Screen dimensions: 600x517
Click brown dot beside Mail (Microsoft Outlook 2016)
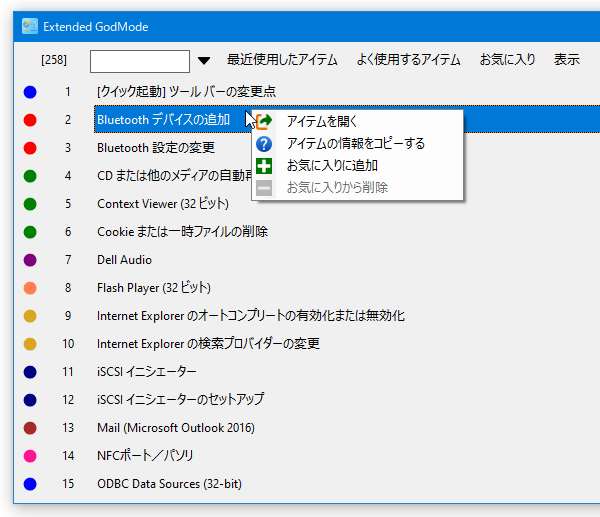pyautogui.click(x=30, y=428)
